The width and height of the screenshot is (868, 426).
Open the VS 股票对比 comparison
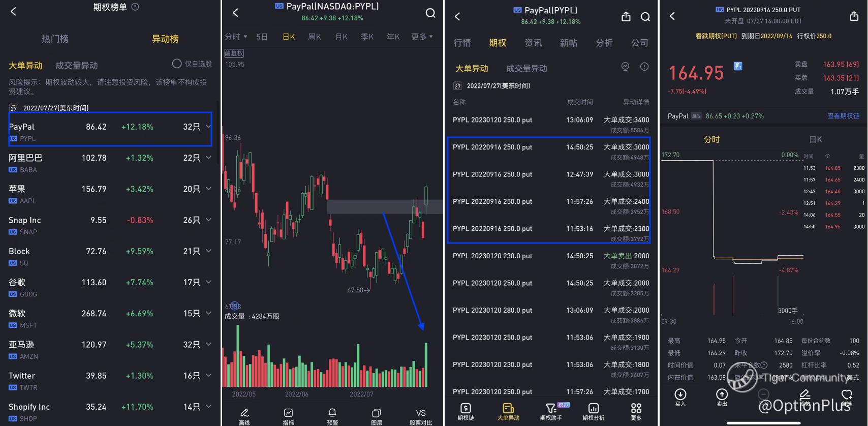pos(421,416)
